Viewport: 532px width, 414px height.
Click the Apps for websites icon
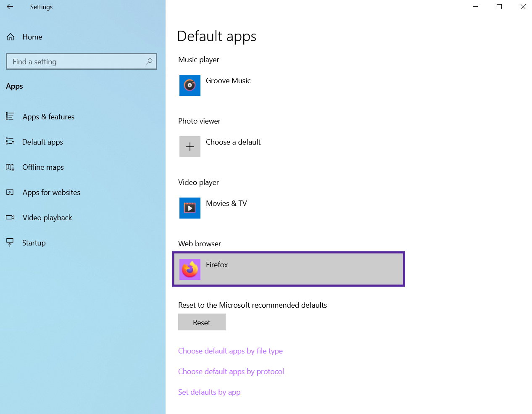pyautogui.click(x=10, y=192)
